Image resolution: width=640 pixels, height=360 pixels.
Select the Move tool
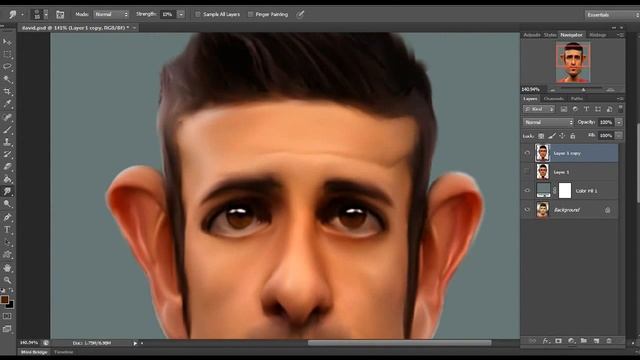[7, 42]
